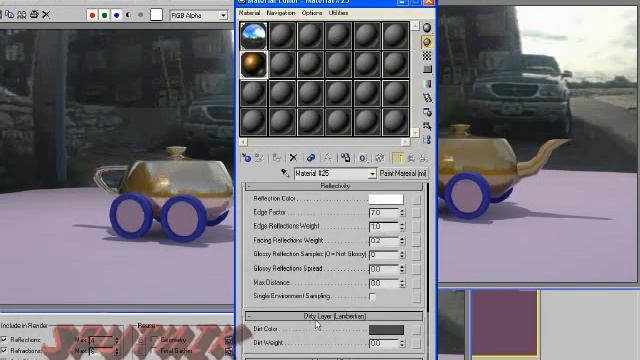Screen dimensions: 640x360
Task: Click Make Material Copy chain icon
Action: click(311, 158)
